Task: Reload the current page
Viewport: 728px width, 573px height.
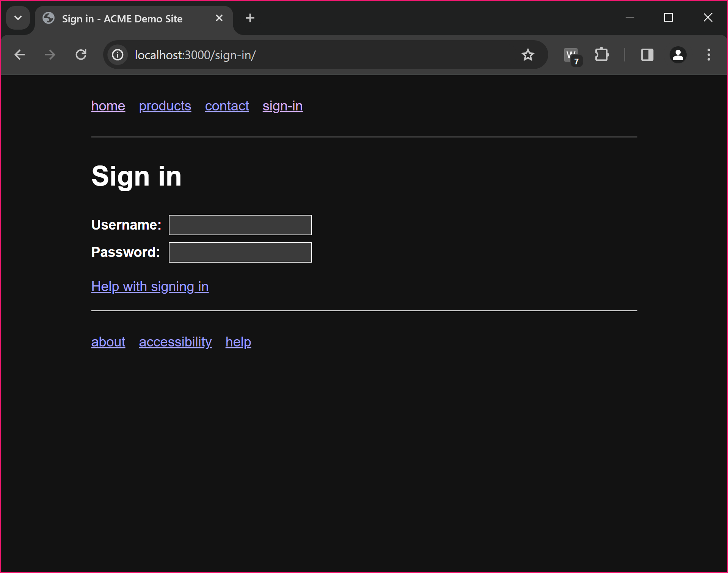Action: pos(81,55)
